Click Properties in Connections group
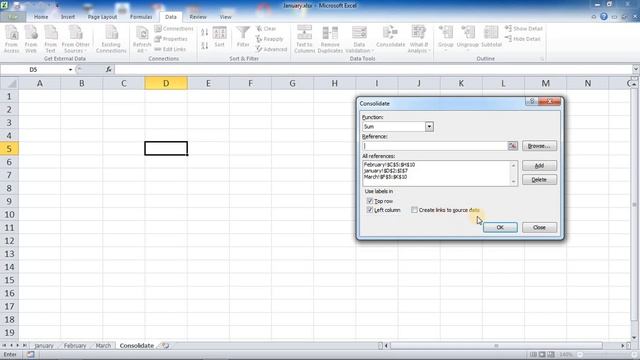 tap(171, 39)
